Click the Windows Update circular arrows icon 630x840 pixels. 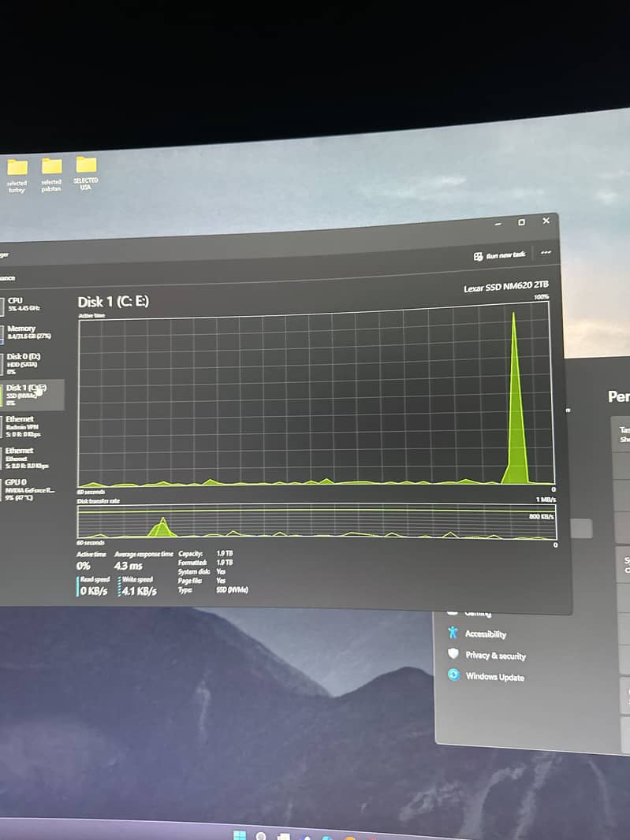453,675
